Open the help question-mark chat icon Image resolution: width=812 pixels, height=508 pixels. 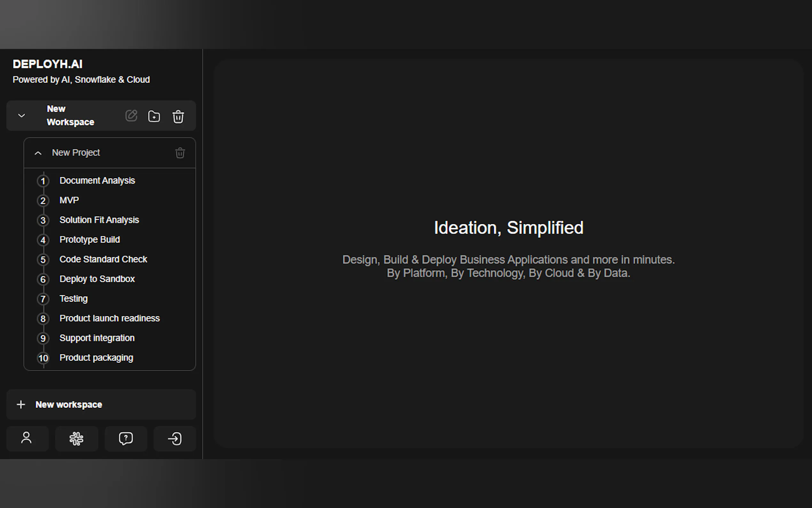[126, 439]
